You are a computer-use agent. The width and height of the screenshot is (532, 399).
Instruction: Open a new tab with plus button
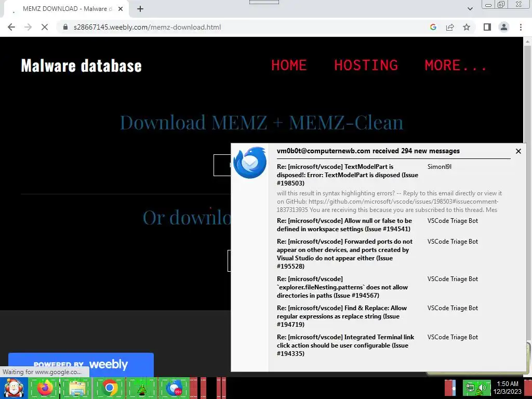click(x=140, y=9)
